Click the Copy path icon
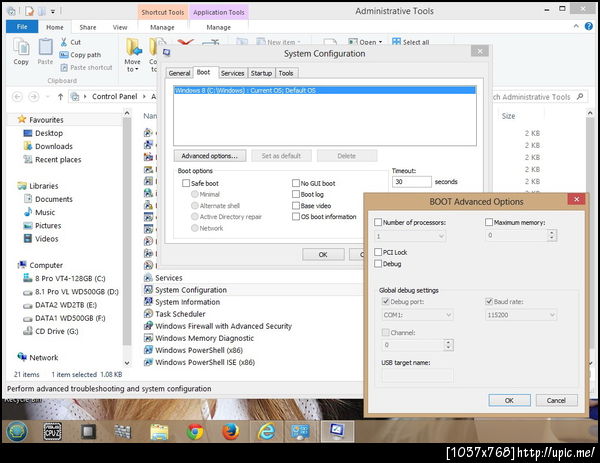Viewport: 600px width, 463px height. coord(64,55)
